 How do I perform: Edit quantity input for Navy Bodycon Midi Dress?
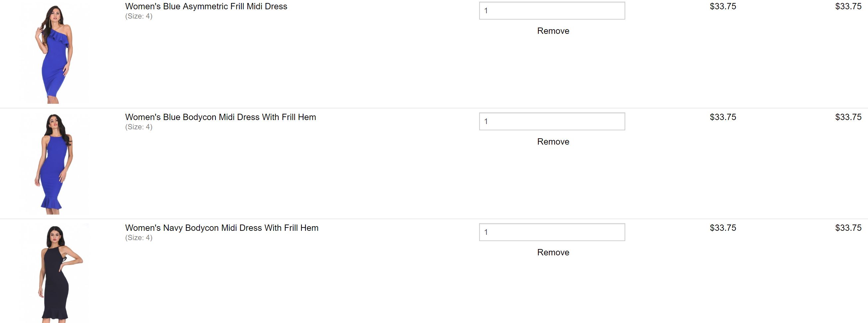click(x=552, y=232)
